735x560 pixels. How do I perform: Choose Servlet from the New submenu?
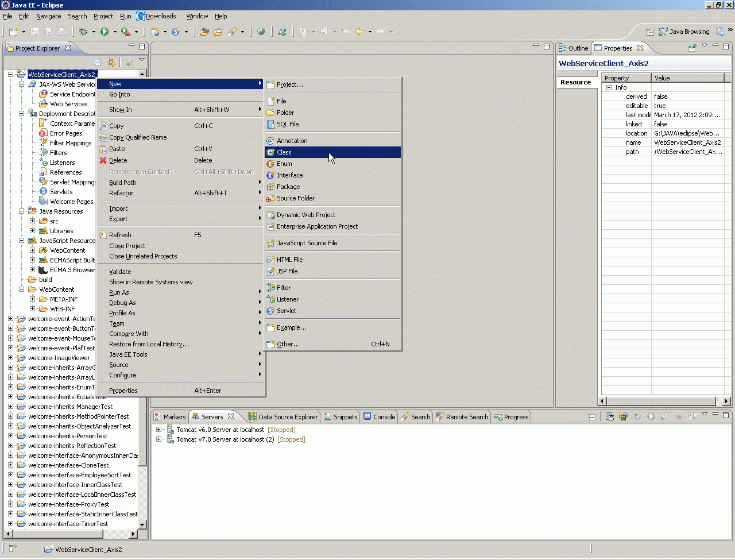point(333,311)
